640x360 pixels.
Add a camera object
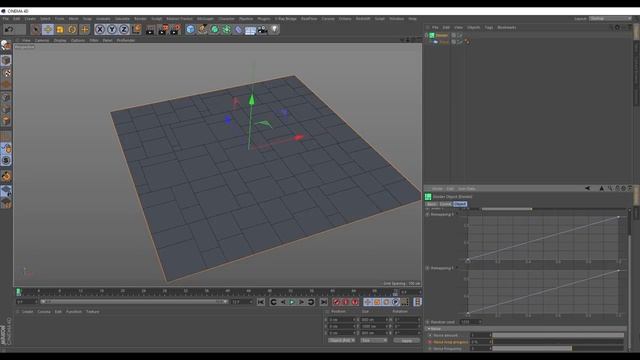(262, 29)
